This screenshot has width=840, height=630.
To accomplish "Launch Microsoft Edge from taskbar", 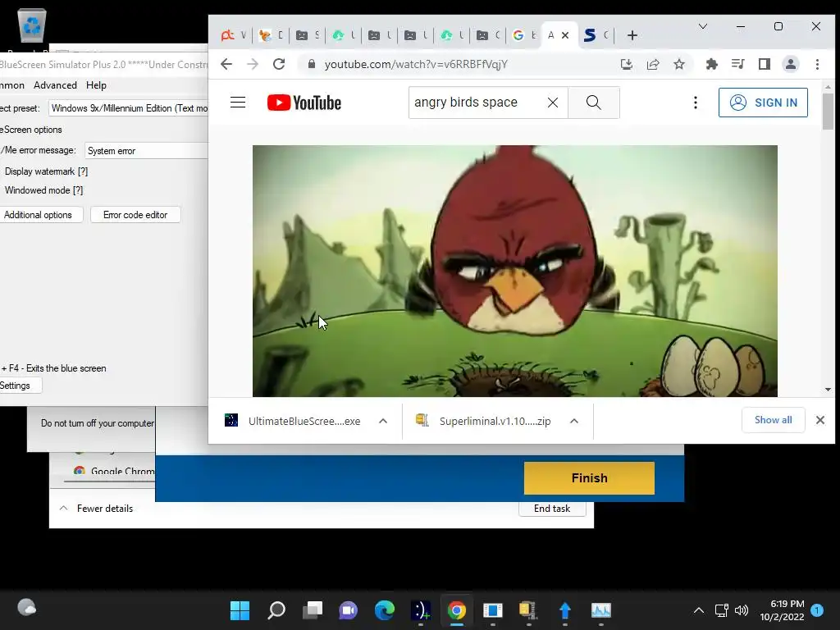I will [384, 609].
